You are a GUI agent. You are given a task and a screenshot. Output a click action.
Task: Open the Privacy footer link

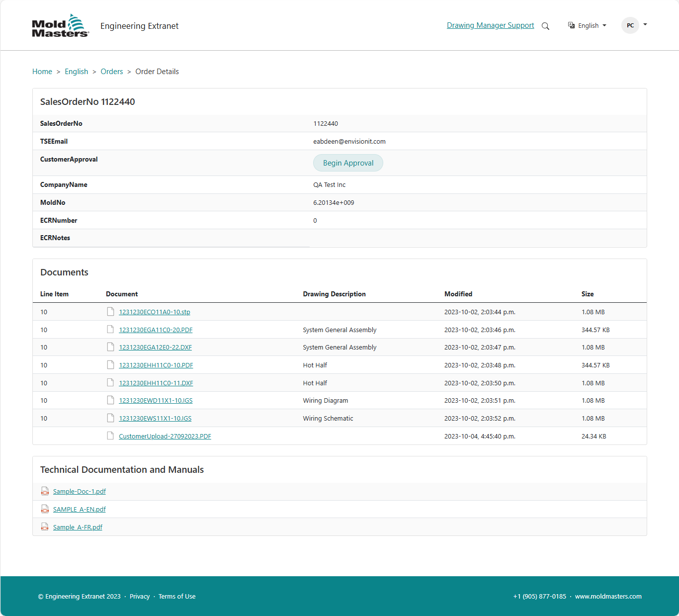click(140, 596)
